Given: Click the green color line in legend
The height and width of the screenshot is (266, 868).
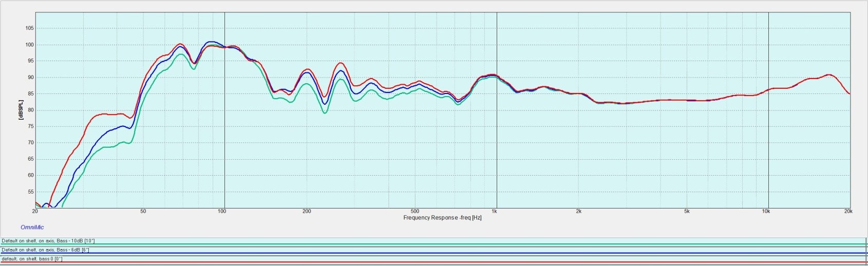Looking at the screenshot, I should tap(433, 245).
